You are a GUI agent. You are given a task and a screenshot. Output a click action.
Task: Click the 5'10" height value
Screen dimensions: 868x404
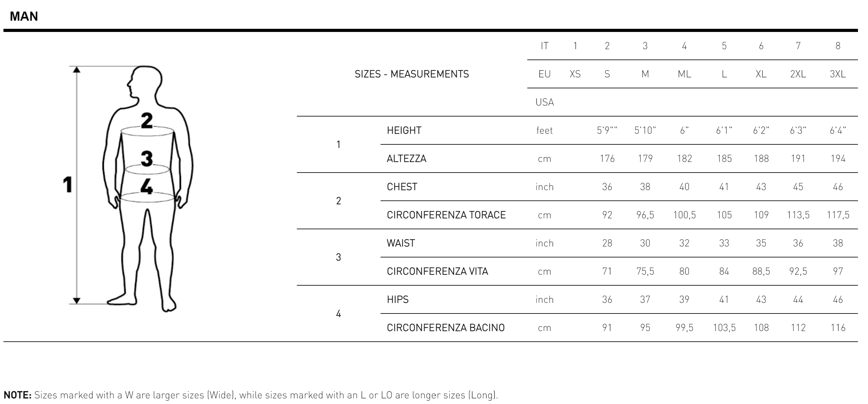coord(645,131)
